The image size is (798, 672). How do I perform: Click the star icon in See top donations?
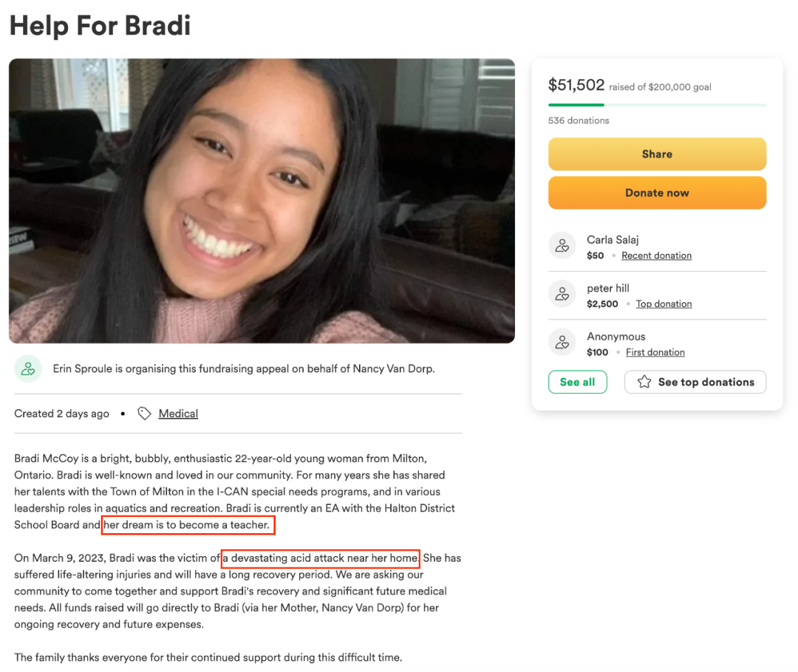point(644,382)
